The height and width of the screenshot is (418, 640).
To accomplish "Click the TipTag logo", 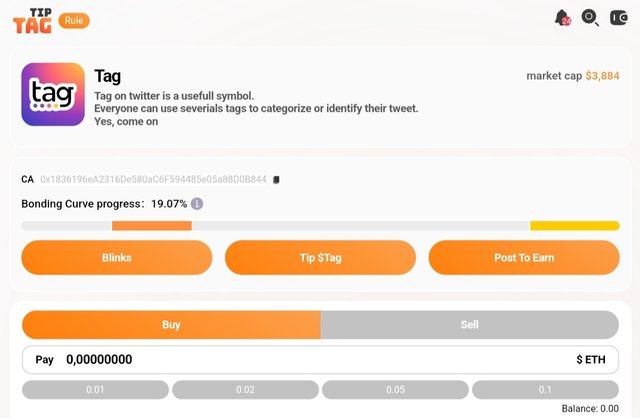I will tap(32, 20).
